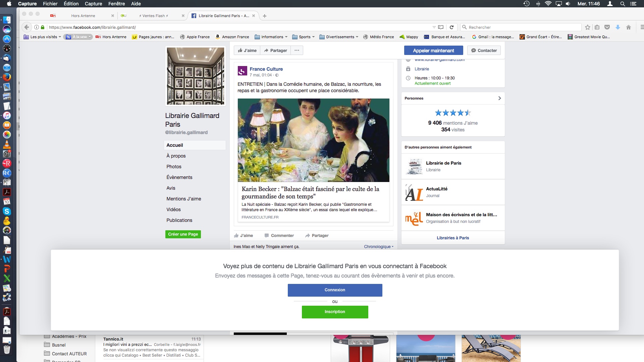Viewport: 644px width, 362px height.
Task: Open Time Machine icon in menu bar
Action: pos(527,4)
